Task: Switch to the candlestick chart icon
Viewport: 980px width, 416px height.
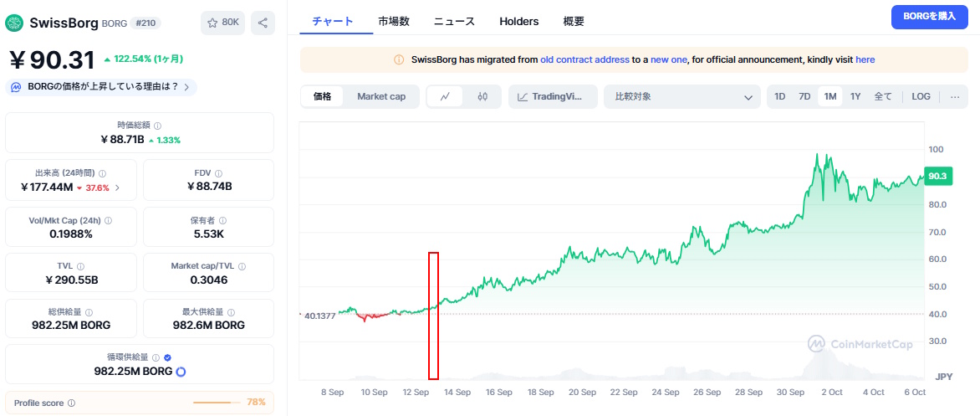Action: (x=482, y=96)
